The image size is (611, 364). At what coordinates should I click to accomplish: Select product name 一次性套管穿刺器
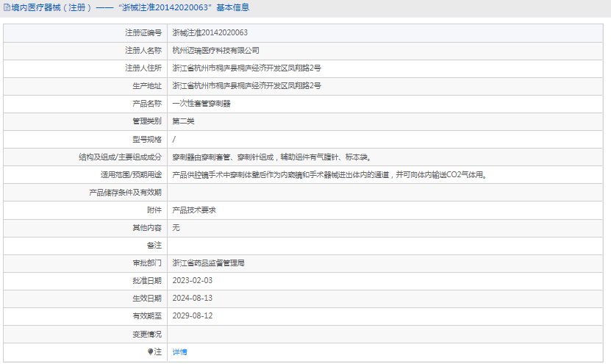click(x=201, y=104)
